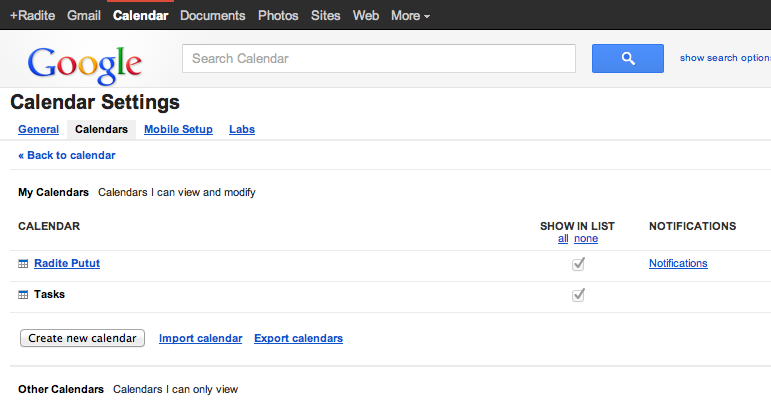771x406 pixels.
Task: Open the Labs tab
Action: [x=242, y=129]
